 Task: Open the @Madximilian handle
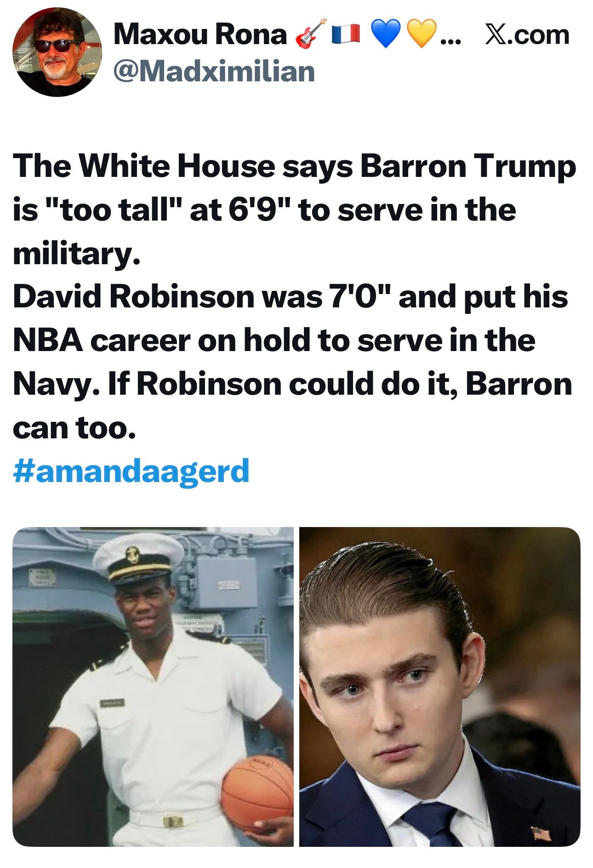(214, 72)
